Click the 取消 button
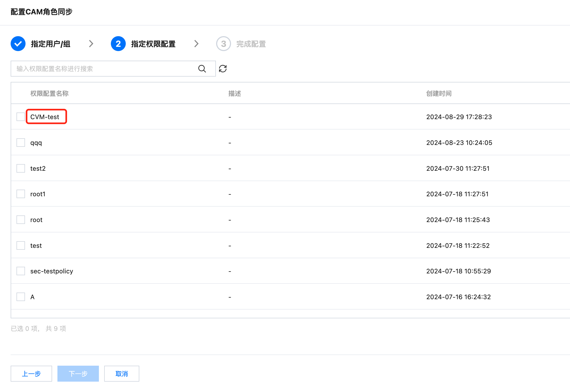570x392 pixels. pos(121,374)
